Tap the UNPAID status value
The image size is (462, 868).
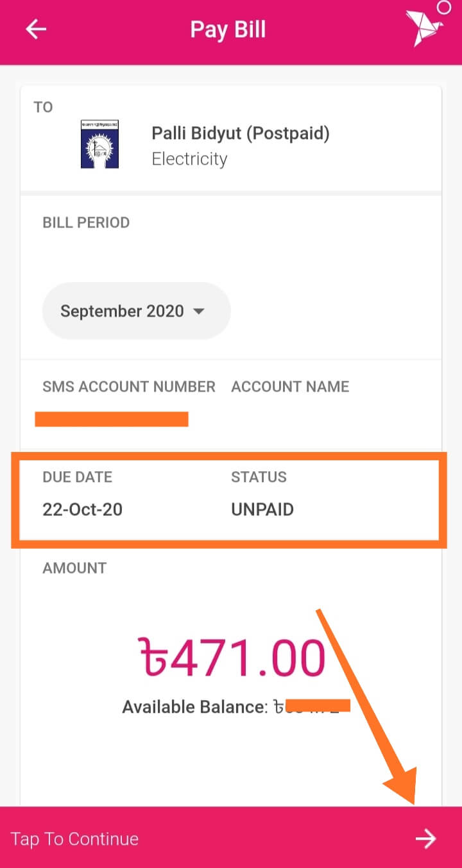click(262, 510)
